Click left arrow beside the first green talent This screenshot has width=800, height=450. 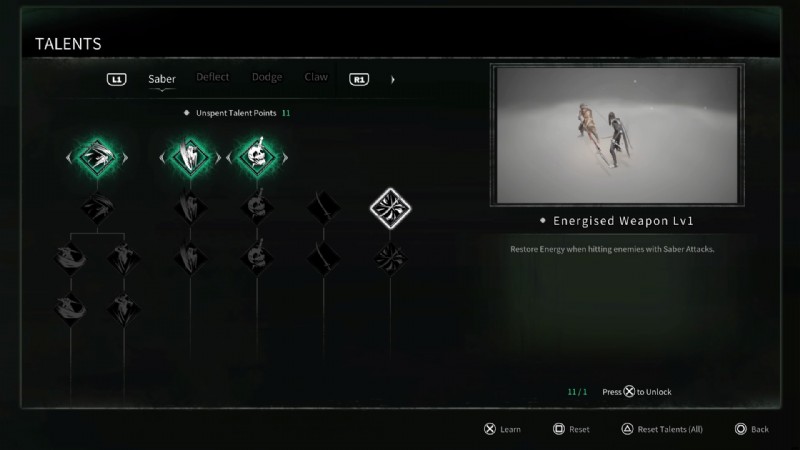click(x=68, y=158)
